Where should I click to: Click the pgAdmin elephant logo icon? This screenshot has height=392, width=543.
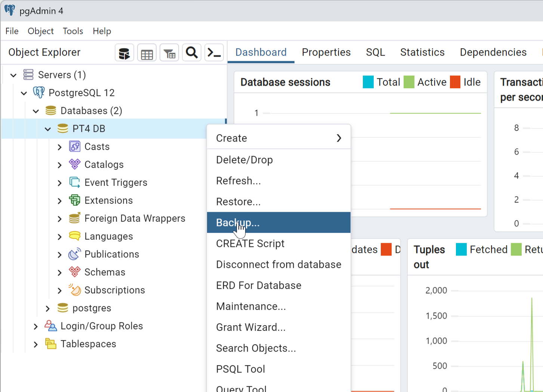pos(10,10)
